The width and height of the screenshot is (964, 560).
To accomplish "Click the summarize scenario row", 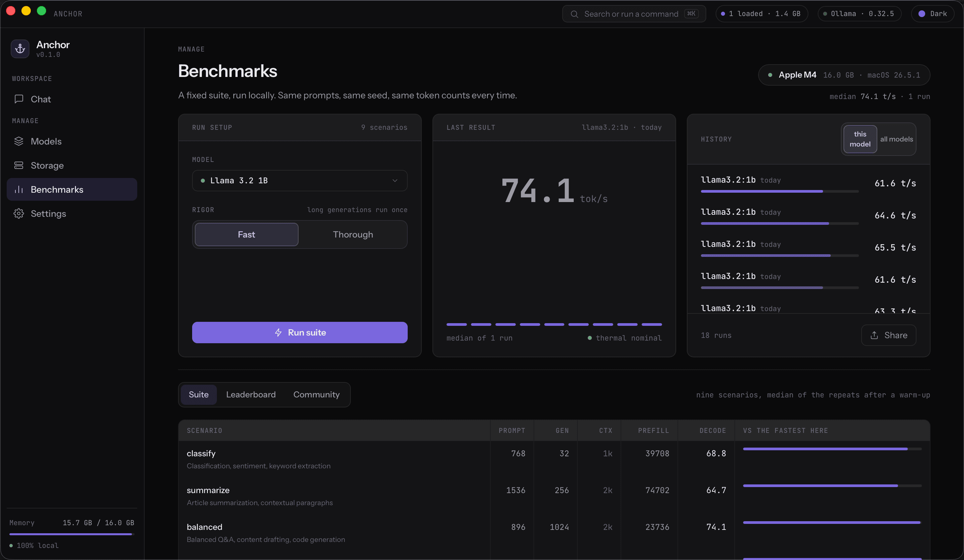I will click(x=554, y=496).
